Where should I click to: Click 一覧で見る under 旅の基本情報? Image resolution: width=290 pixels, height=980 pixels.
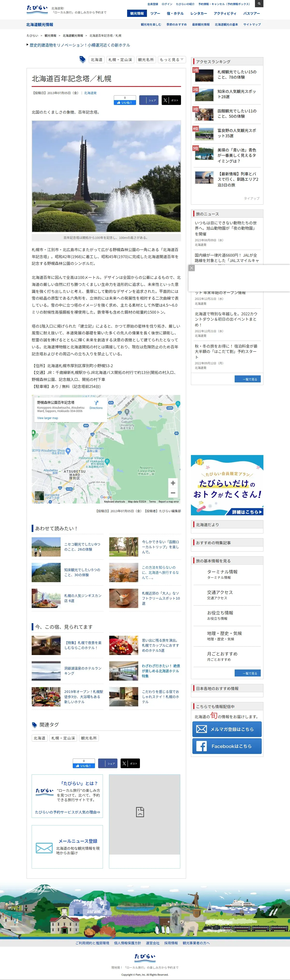tap(248, 673)
